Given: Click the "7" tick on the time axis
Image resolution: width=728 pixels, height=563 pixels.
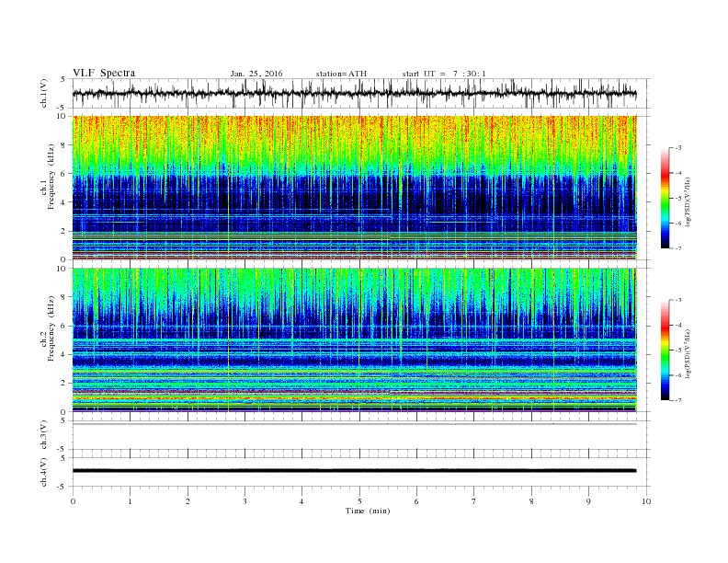Looking at the screenshot, I should [x=474, y=501].
